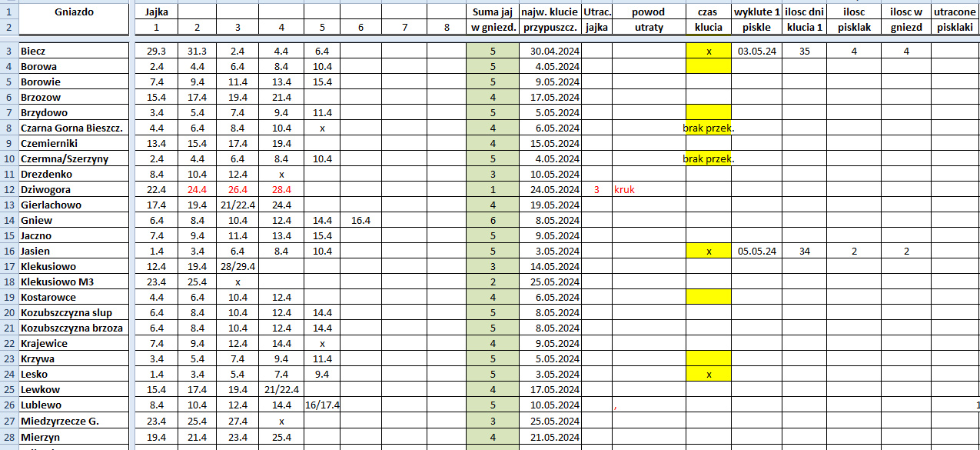Click the hatch date 05.05.24 for Jasien
Viewport: 980px width, 450px height.
pos(756,251)
